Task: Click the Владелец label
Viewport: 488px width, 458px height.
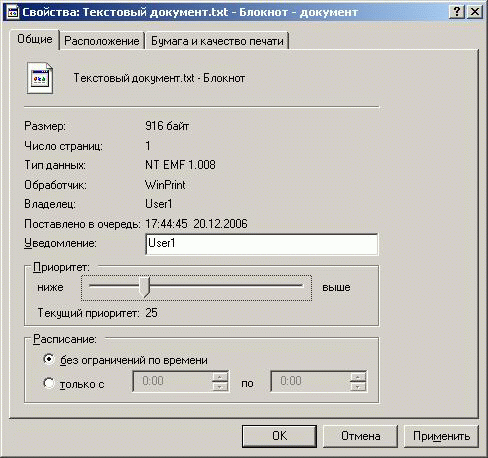Action: [x=50, y=204]
